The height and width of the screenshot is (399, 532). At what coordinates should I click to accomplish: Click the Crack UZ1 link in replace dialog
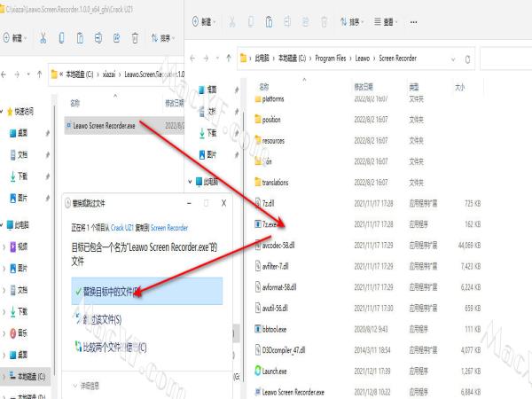coord(122,228)
